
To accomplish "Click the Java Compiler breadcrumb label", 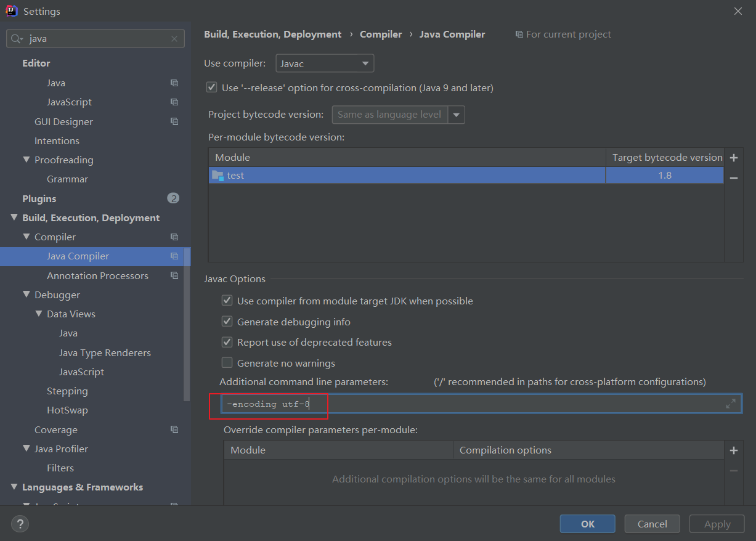I will (x=452, y=35).
